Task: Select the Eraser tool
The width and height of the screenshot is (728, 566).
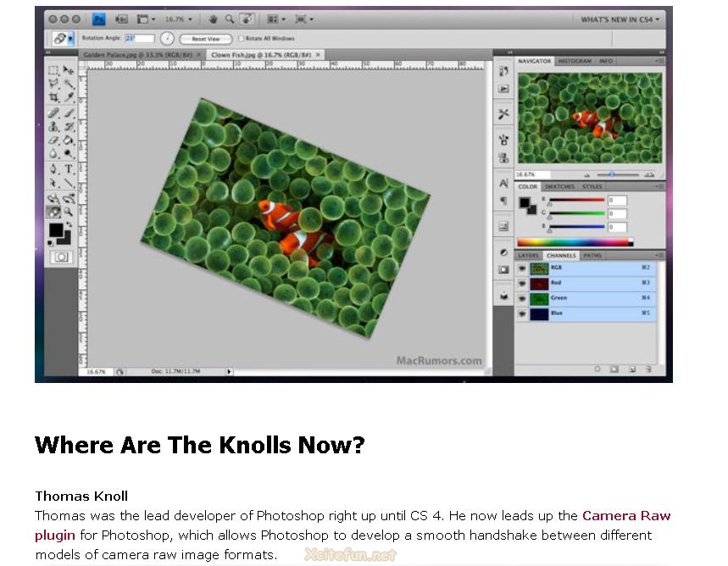Action: point(53,140)
